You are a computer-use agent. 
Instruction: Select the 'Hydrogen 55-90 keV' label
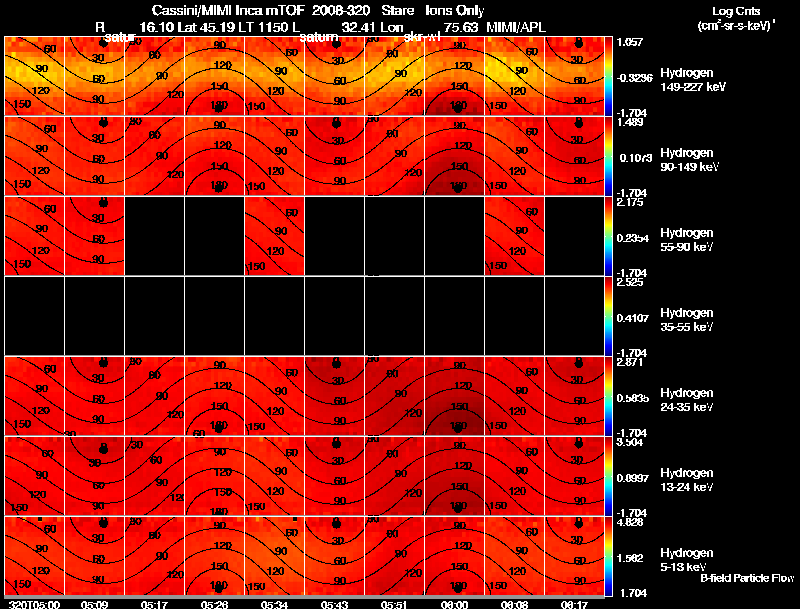click(x=687, y=240)
